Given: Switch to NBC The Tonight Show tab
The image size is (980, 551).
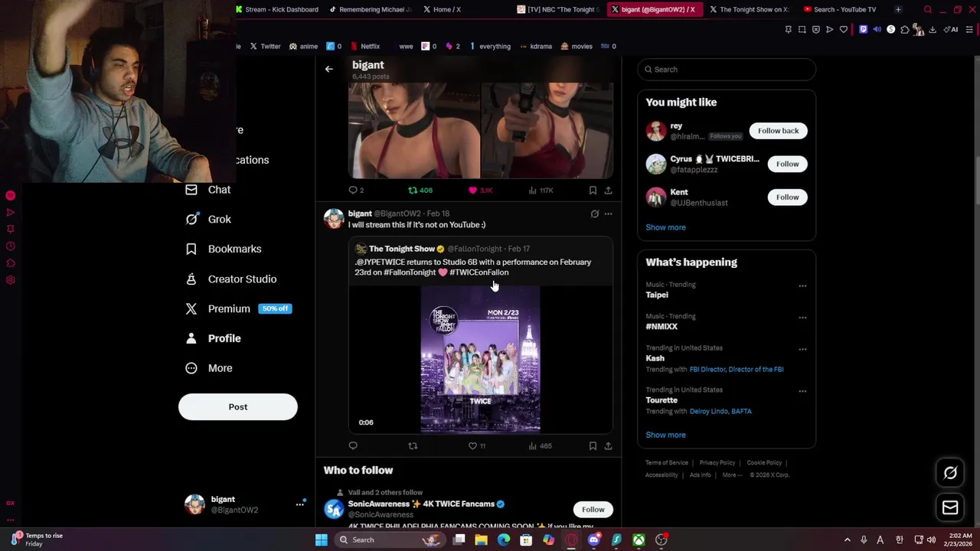Looking at the screenshot, I should 558,9.
